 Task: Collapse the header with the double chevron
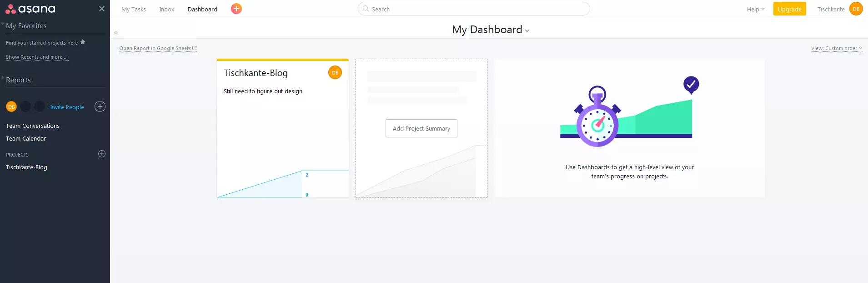pyautogui.click(x=116, y=33)
